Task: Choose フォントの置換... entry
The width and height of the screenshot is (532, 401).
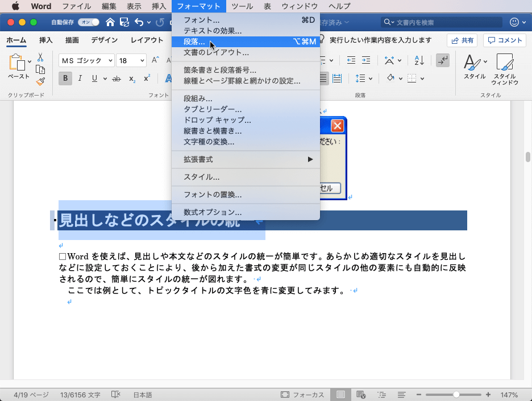Action: coord(246,195)
